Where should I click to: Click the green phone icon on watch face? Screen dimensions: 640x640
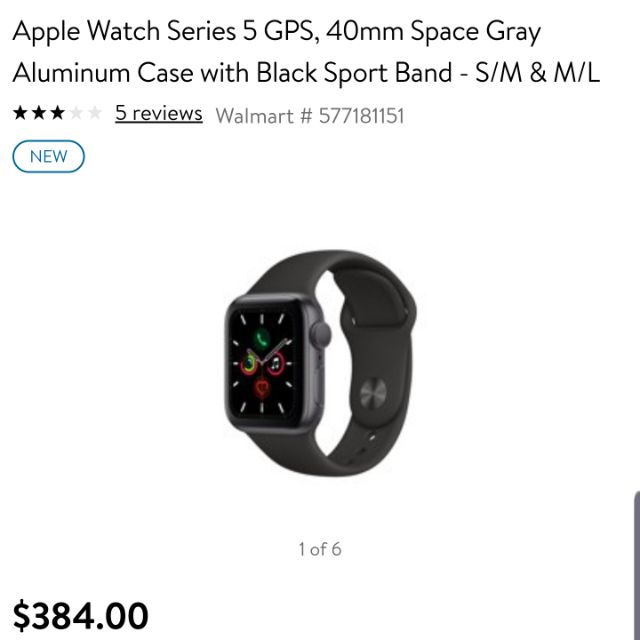coord(261,338)
